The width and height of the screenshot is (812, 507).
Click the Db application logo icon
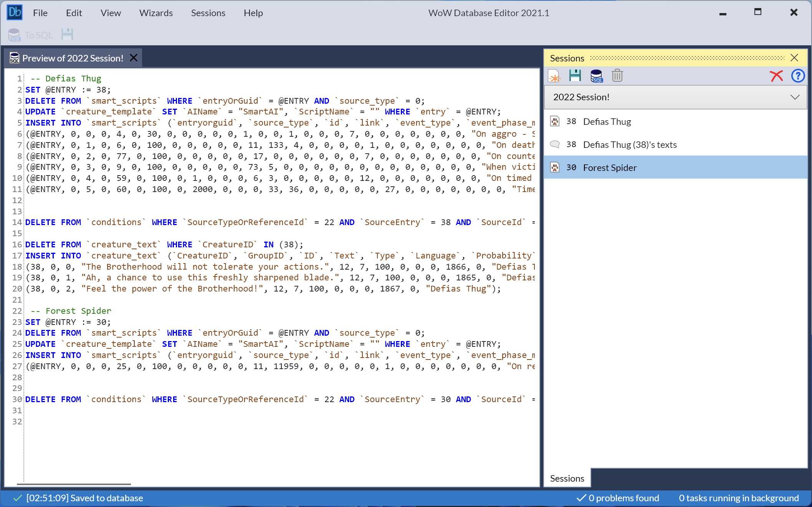15,12
